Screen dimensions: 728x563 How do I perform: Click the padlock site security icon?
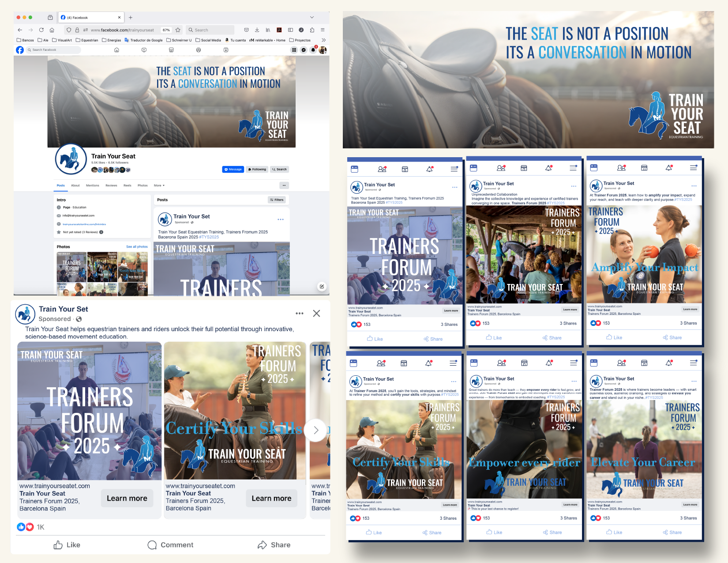point(77,30)
